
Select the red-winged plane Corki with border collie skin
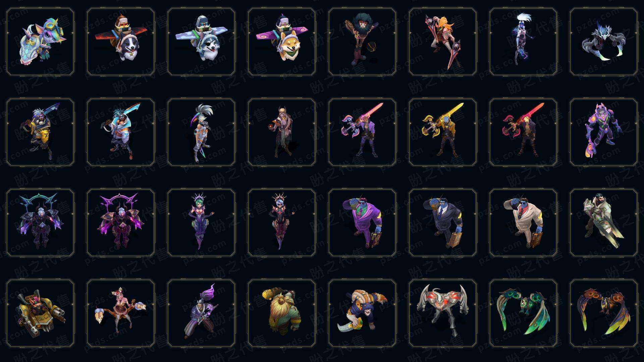coord(121,42)
